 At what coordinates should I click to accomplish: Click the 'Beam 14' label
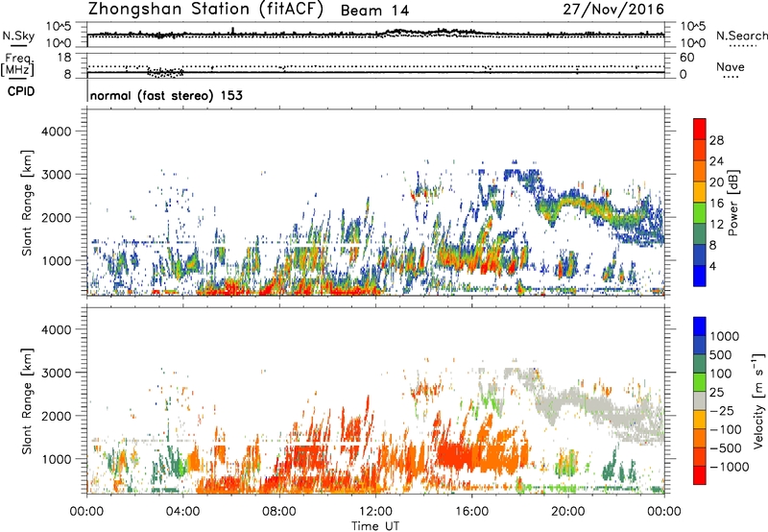pos(374,11)
